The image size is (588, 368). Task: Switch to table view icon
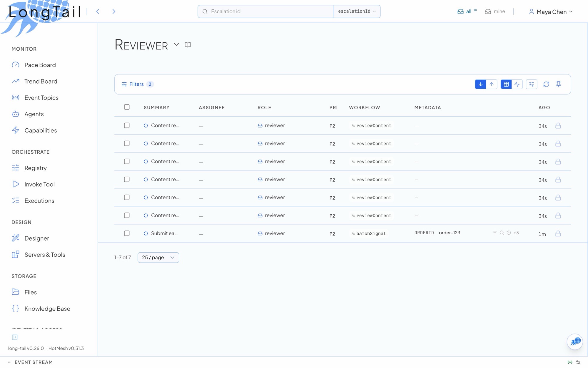(506, 84)
